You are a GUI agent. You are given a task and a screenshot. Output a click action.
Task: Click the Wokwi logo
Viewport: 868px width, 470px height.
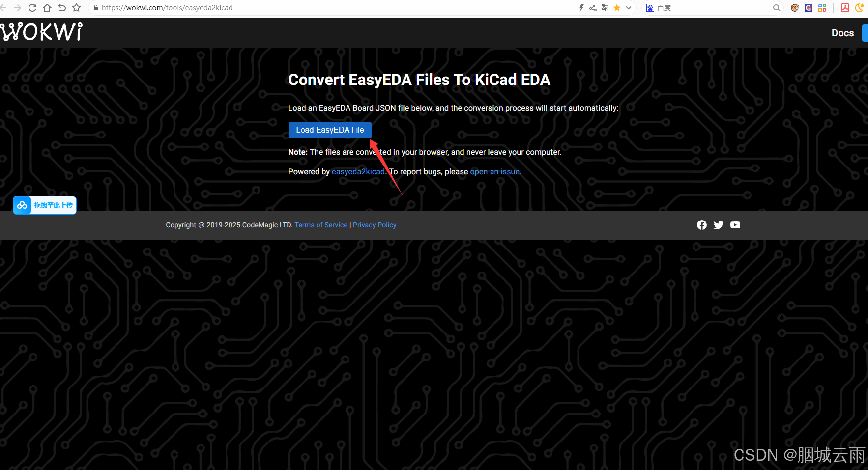click(41, 32)
